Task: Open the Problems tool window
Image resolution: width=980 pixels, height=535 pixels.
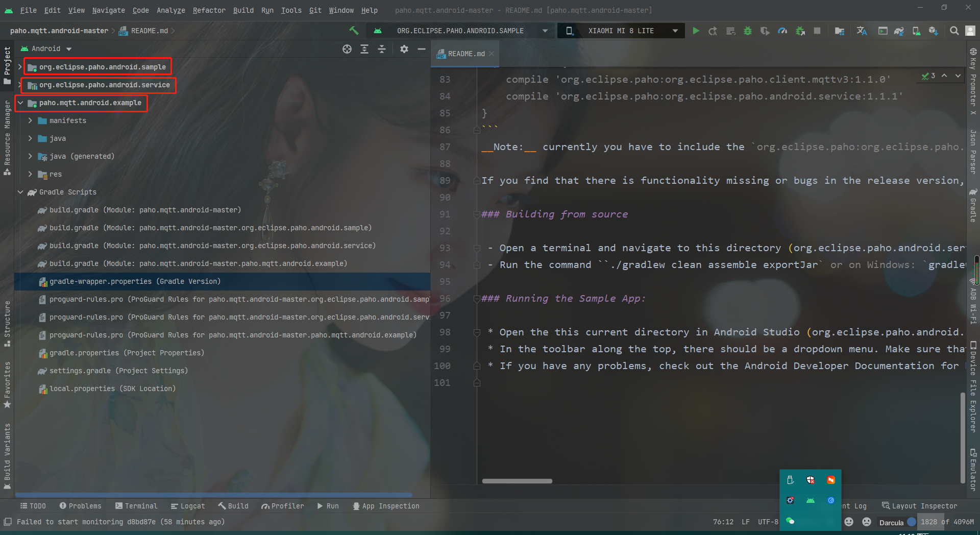Action: point(80,506)
